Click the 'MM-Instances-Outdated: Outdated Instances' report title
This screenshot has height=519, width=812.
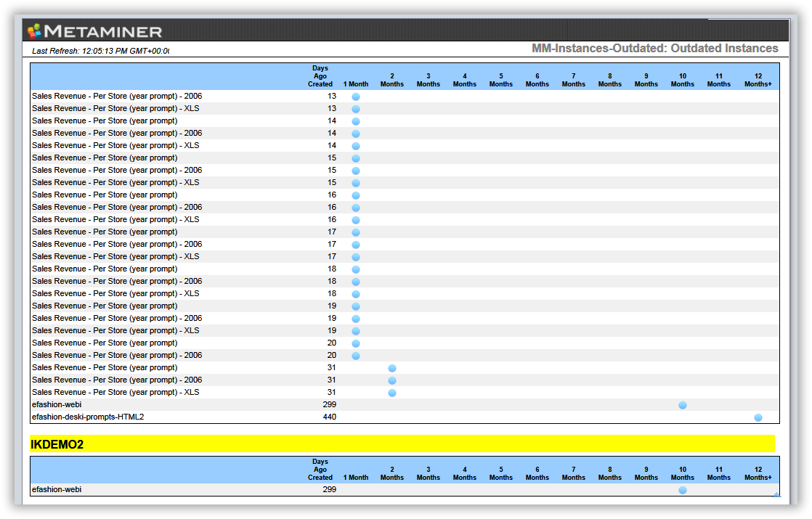tap(654, 48)
